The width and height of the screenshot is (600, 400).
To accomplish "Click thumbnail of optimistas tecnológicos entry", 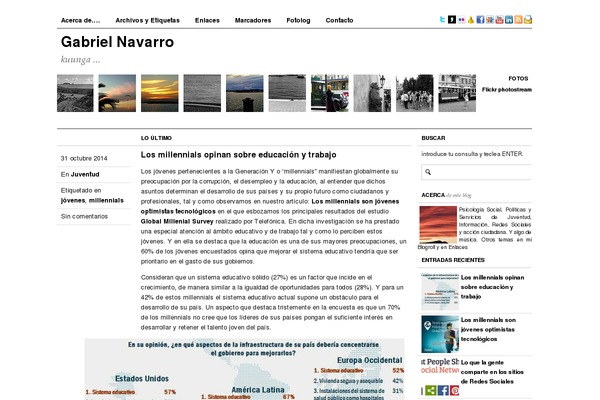I will point(440,334).
